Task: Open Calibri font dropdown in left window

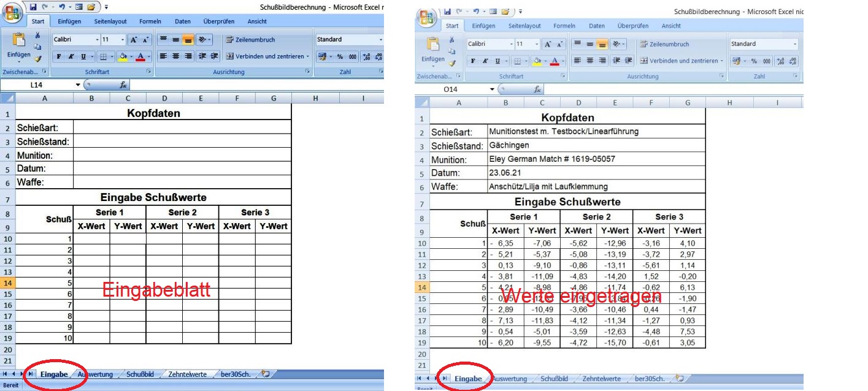Action: (96, 40)
